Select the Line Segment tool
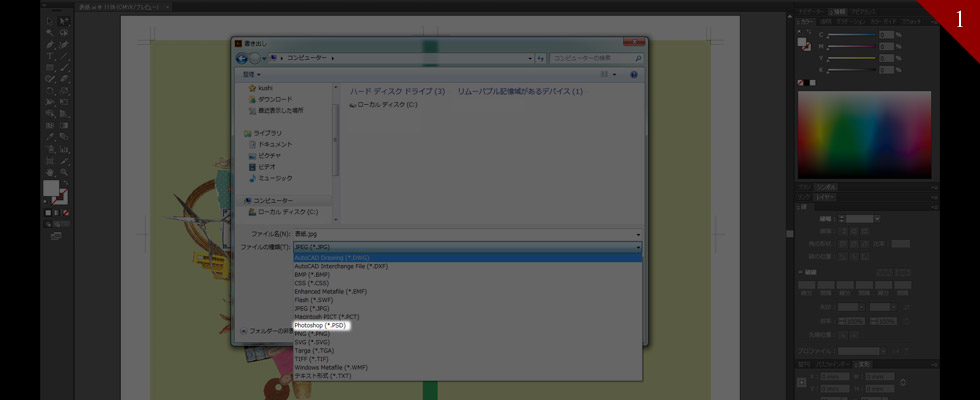Screen dimensions: 980x400 (64, 56)
